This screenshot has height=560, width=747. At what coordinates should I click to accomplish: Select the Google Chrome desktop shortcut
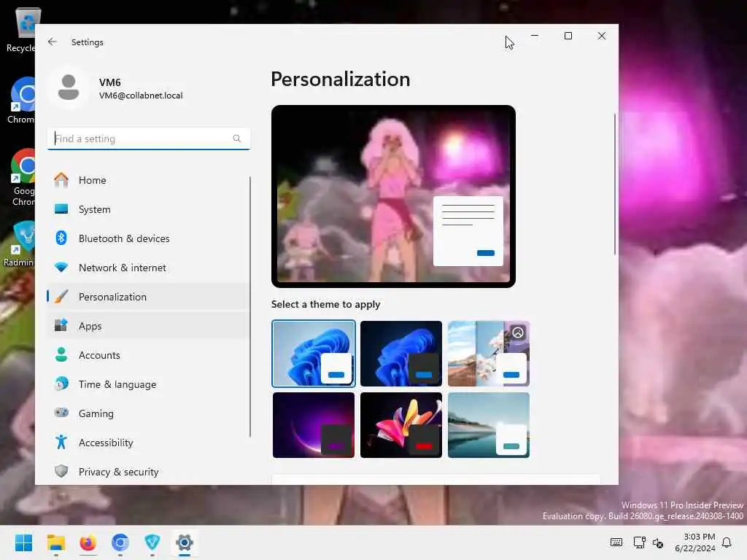click(20, 178)
